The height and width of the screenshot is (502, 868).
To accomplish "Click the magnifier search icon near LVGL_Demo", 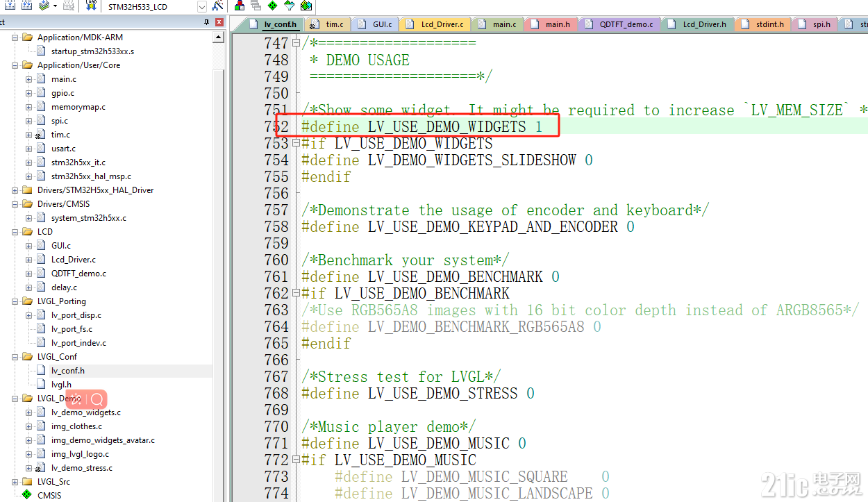I will point(97,400).
